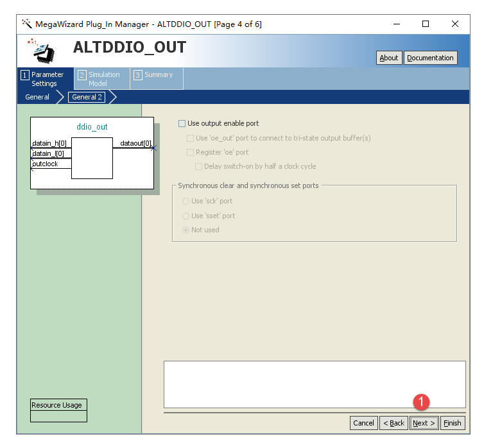Switch to the Parameter Settings tab
The image size is (484, 448).
pyautogui.click(x=46, y=79)
